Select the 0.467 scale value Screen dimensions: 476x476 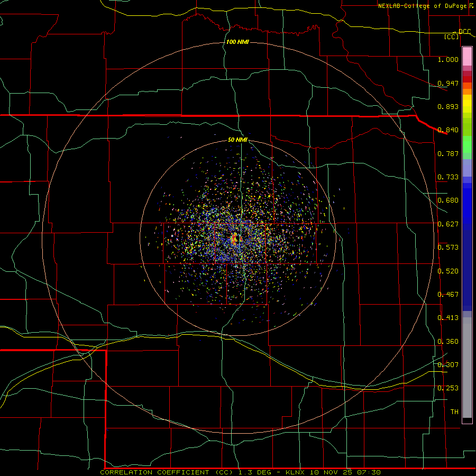click(x=448, y=295)
